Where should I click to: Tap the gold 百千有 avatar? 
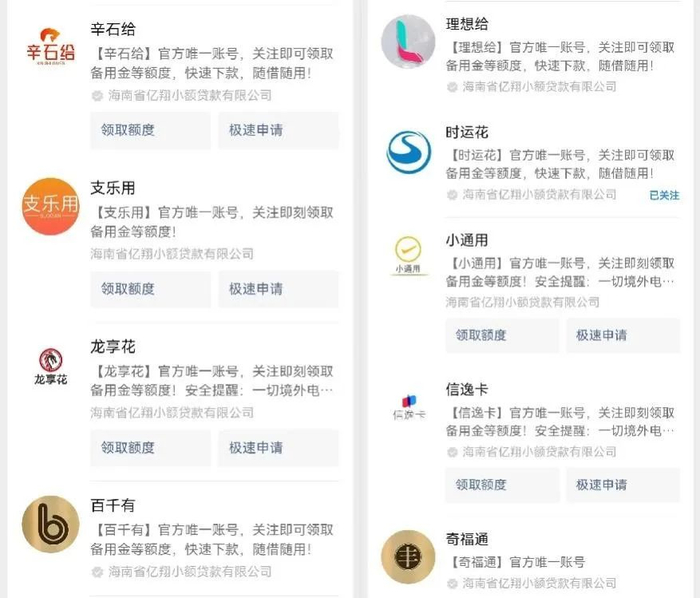pyautogui.click(x=50, y=524)
